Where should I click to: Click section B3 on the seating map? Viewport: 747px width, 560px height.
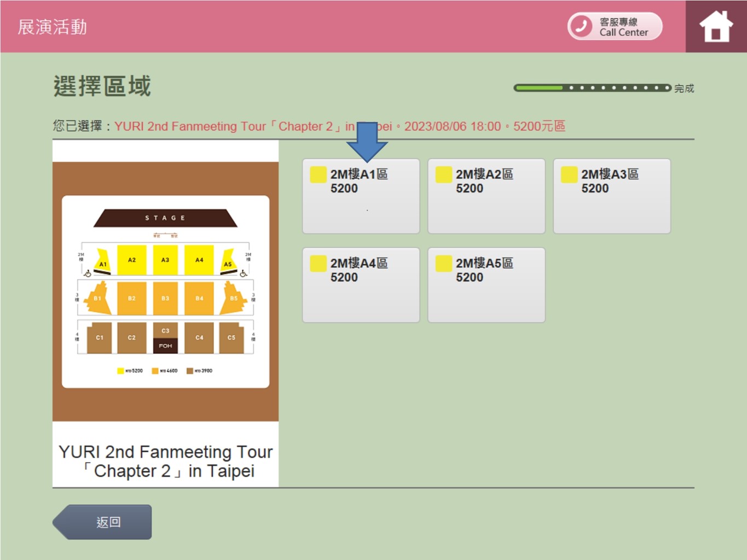165,299
